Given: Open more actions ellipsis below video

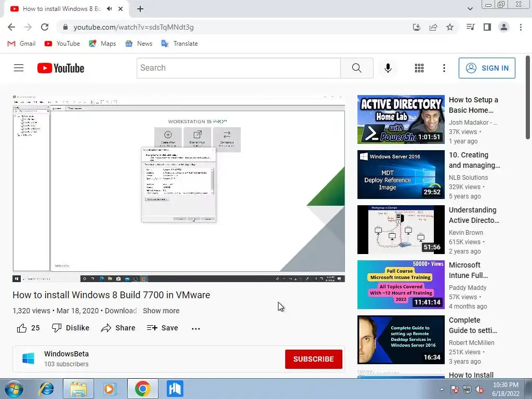Looking at the screenshot, I should pos(196,328).
